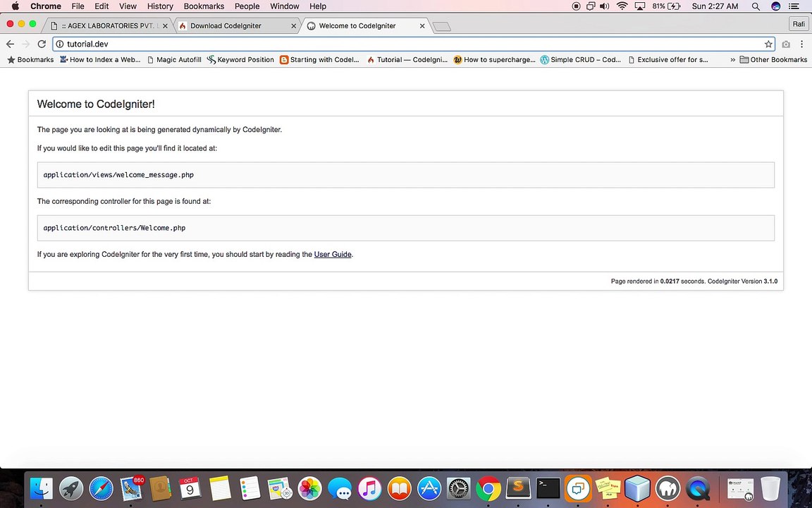Open the Chrome application menu
The width and height of the screenshot is (812, 508).
pos(46,6)
